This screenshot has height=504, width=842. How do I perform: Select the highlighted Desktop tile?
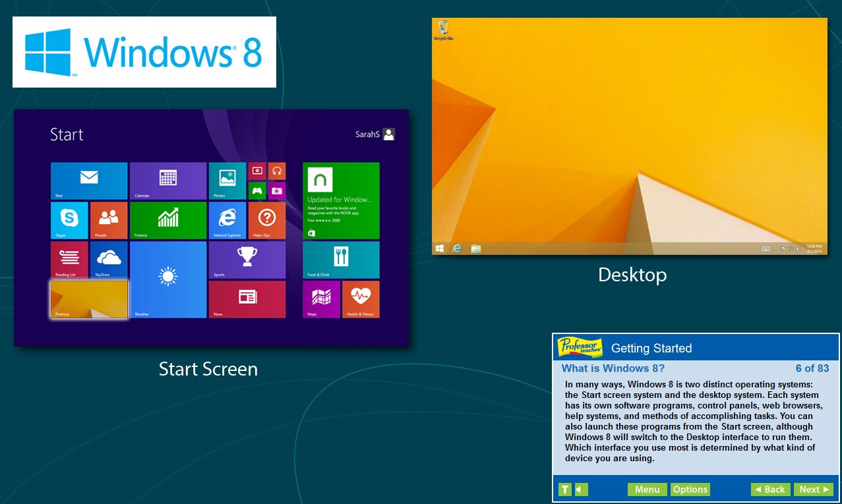(x=88, y=298)
